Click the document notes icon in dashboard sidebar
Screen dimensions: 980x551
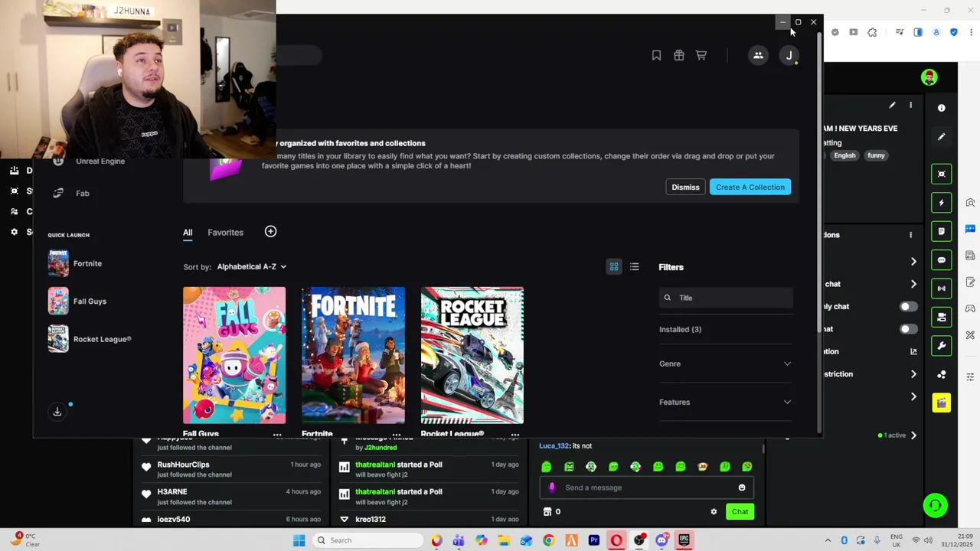(x=942, y=231)
